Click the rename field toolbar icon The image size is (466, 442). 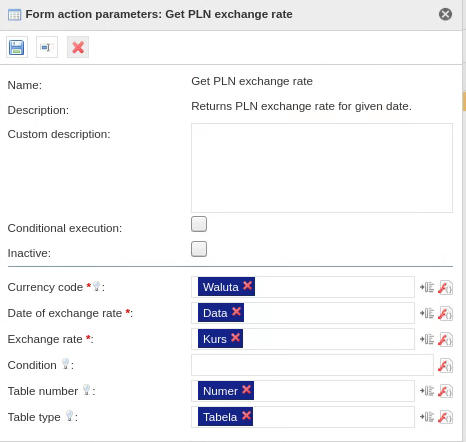coord(47,47)
